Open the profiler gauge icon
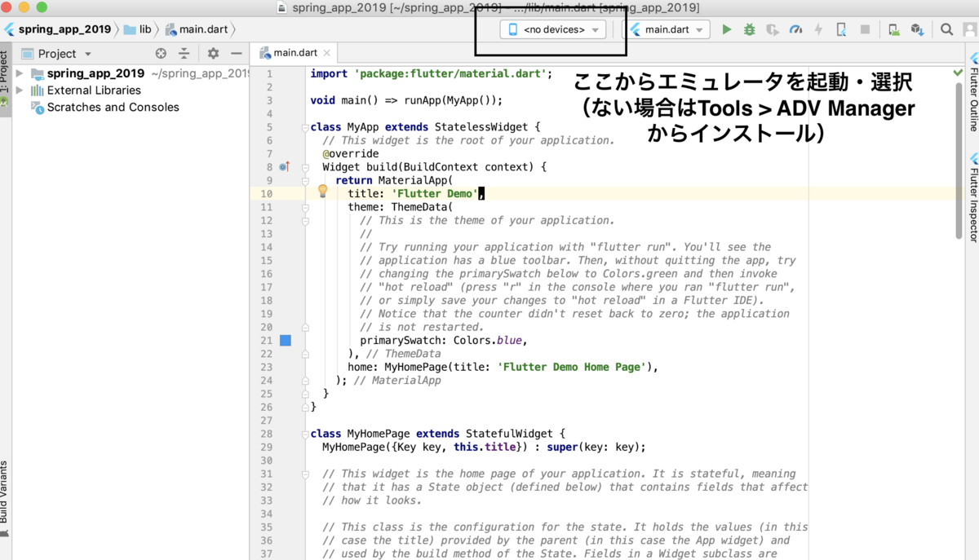The height and width of the screenshot is (560, 979). point(795,29)
